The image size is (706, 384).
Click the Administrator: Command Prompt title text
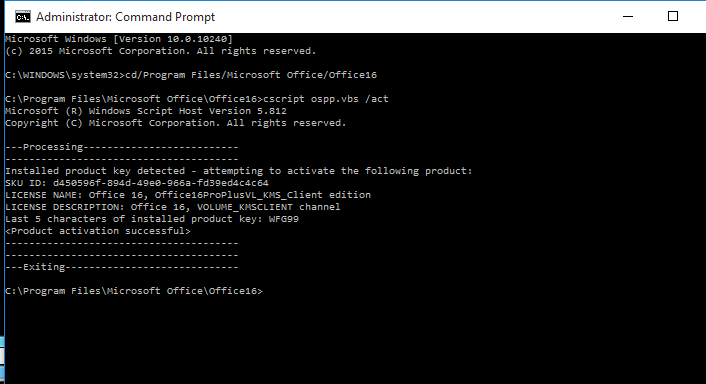pos(126,17)
